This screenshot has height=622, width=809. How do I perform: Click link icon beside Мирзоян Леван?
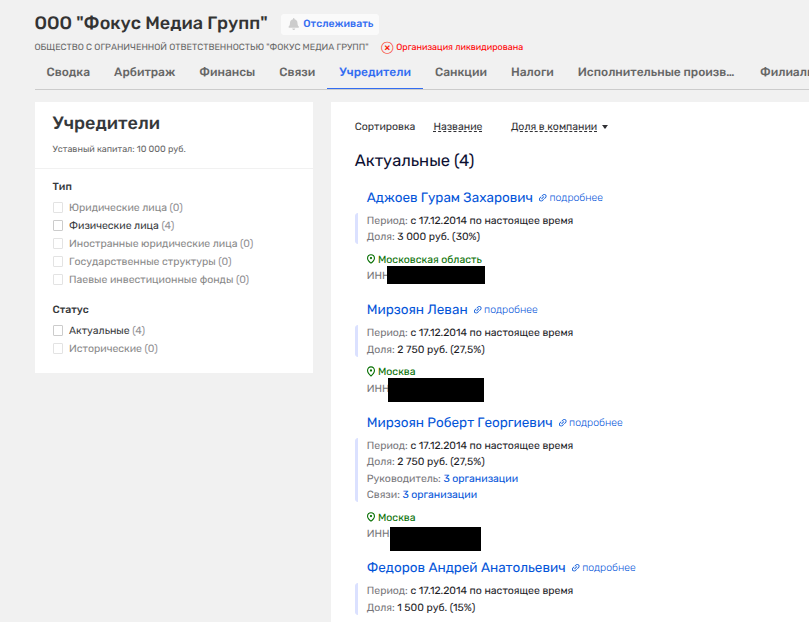tap(478, 310)
